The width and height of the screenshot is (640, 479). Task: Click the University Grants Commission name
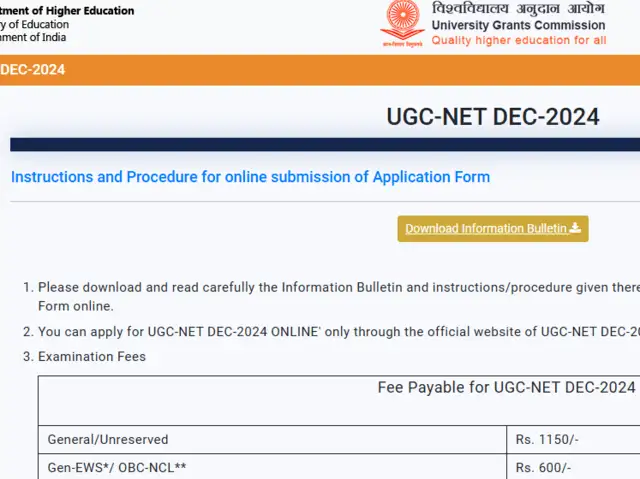click(x=518, y=26)
